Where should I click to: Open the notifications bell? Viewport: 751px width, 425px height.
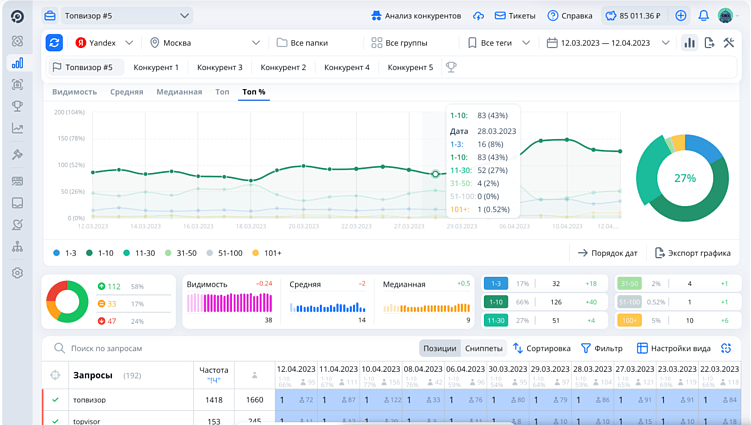coord(703,16)
